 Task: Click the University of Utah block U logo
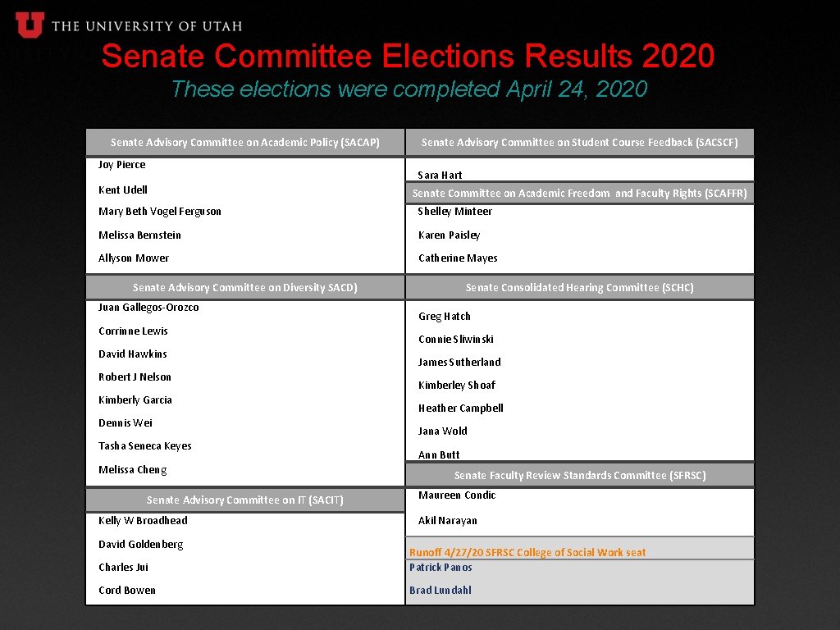(x=30, y=25)
